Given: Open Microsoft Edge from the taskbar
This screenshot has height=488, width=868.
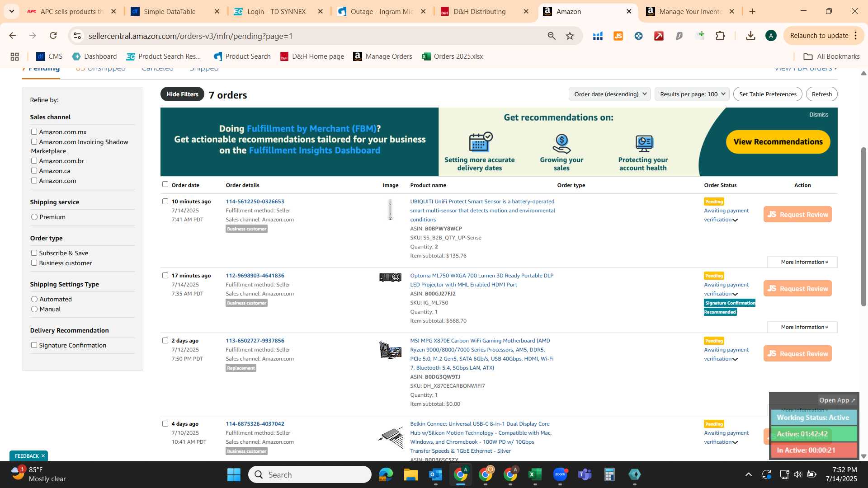Looking at the screenshot, I should click(386, 474).
